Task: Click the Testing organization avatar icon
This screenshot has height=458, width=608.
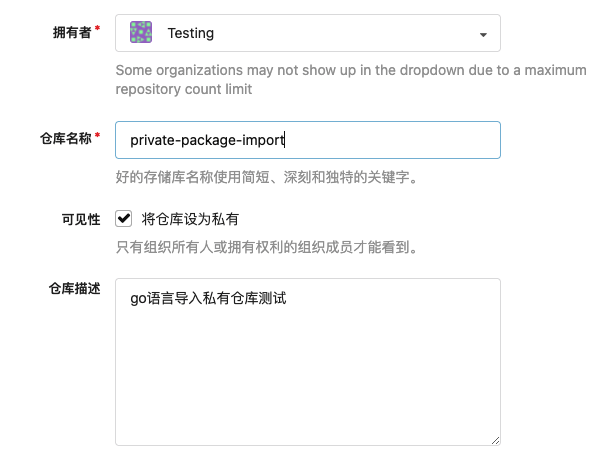Action: (x=141, y=33)
